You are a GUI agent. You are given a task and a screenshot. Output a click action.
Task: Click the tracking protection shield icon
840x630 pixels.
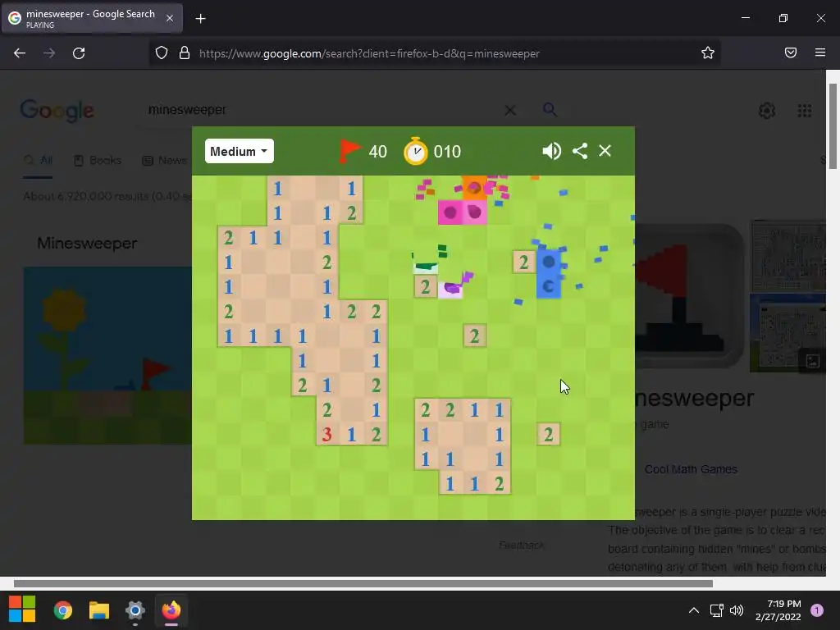point(162,53)
